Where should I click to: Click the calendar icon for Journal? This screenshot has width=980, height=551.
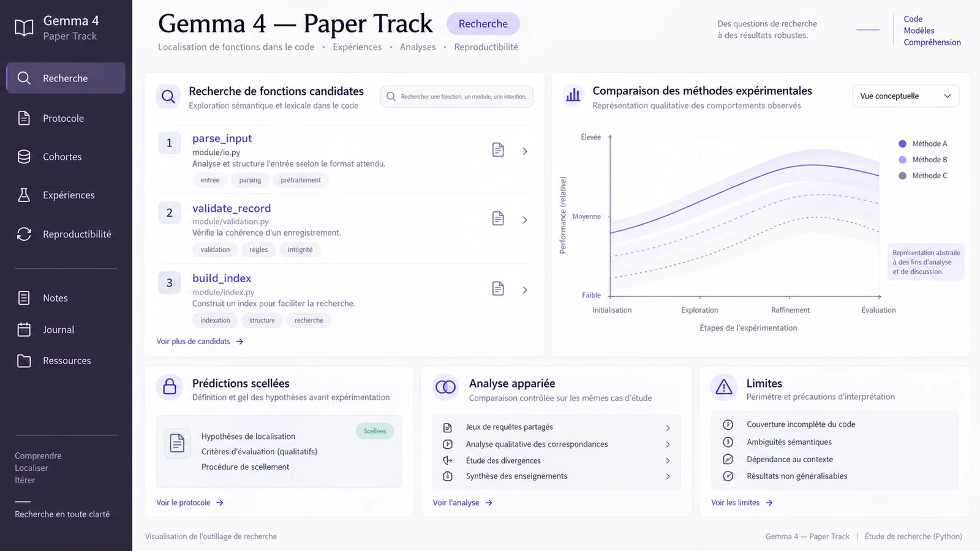tap(24, 329)
